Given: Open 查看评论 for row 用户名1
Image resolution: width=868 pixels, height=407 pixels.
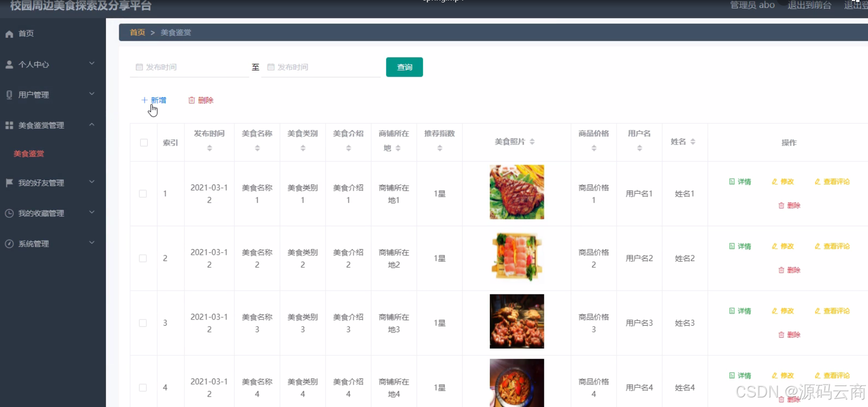Looking at the screenshot, I should [x=832, y=182].
